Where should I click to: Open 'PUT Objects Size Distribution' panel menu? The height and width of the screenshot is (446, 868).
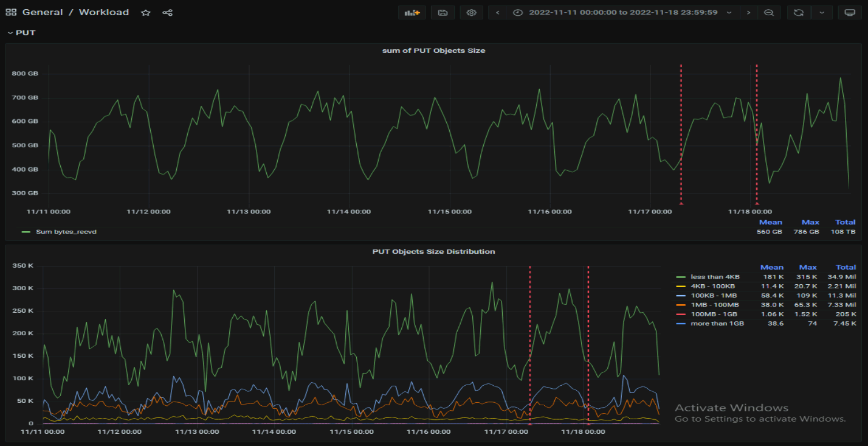tap(433, 251)
